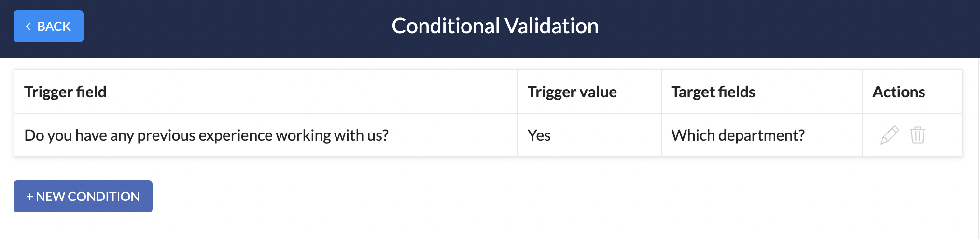980x239 pixels.
Task: Delete the condition using the trash icon
Action: 918,135
